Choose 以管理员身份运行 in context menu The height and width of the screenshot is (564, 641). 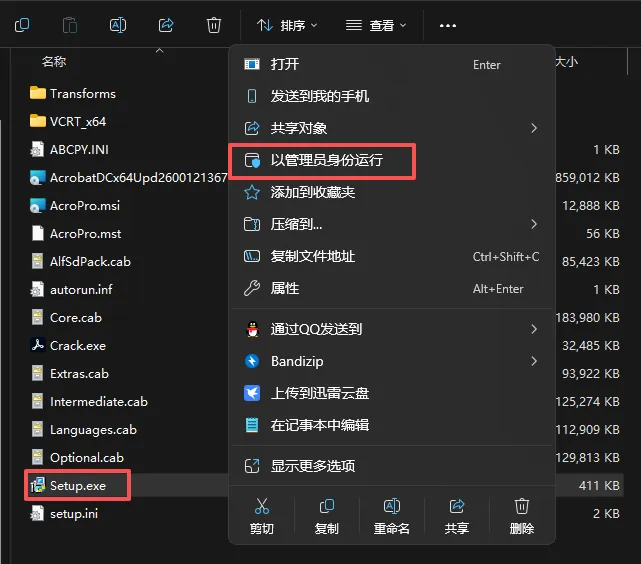(x=392, y=160)
